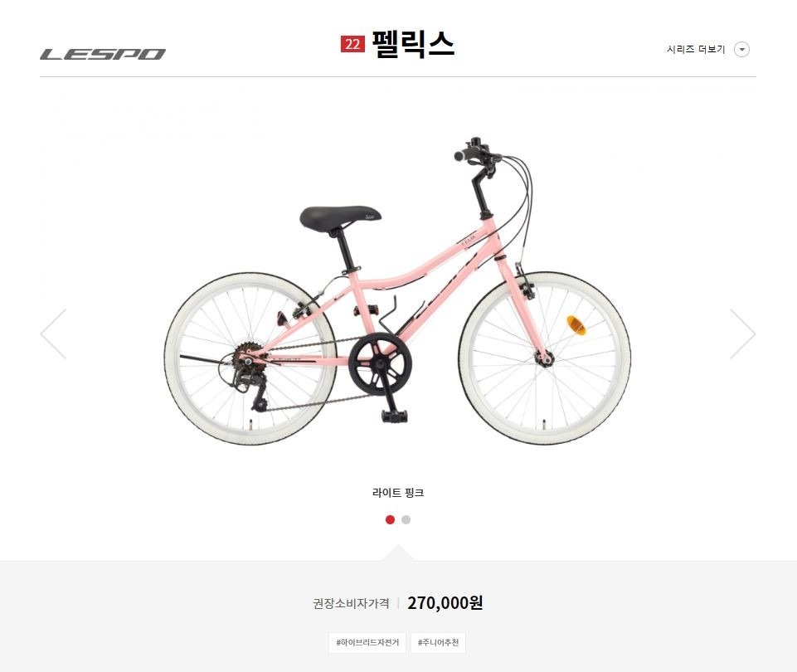Click the black saddle of the bicycle

coord(340,217)
